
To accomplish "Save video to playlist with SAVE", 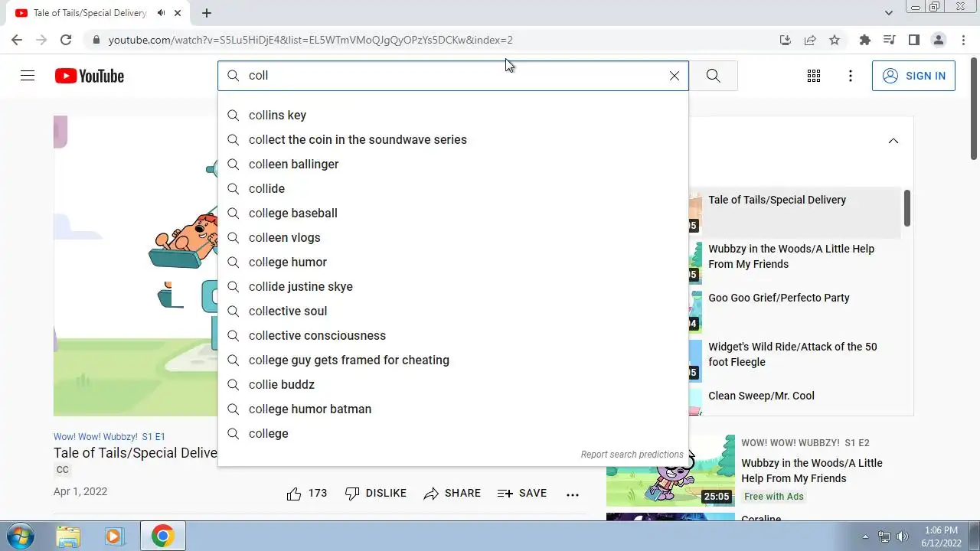I will click(x=522, y=494).
